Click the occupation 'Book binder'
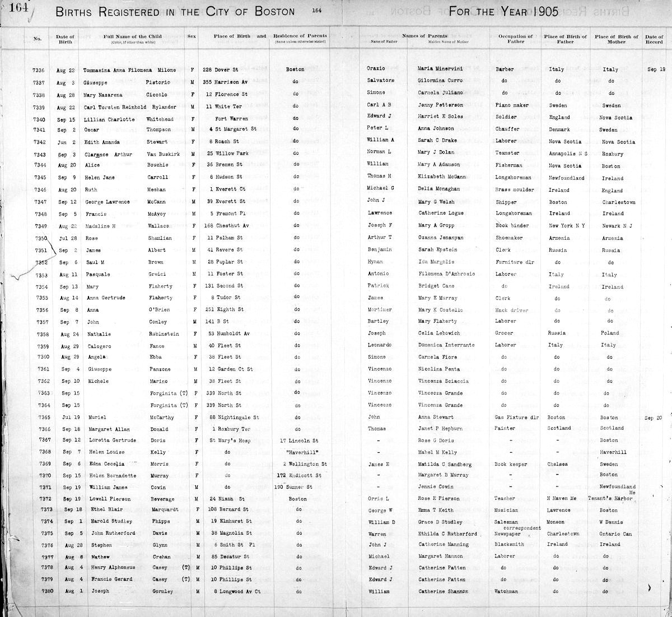Viewport: 672px width, 617px height. point(512,225)
